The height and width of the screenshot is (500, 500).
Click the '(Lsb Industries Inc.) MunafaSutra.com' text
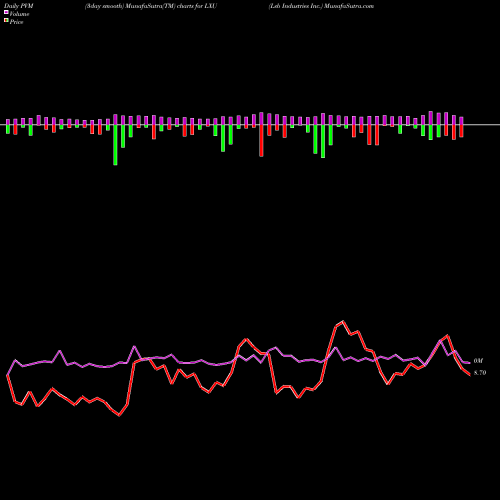point(321,6)
